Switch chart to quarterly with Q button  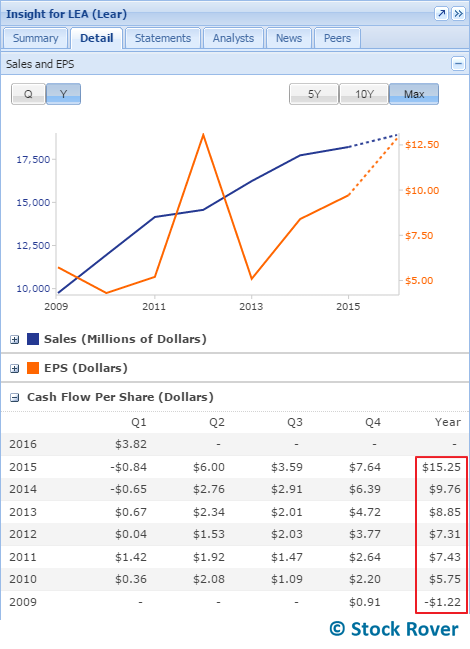[x=28, y=94]
